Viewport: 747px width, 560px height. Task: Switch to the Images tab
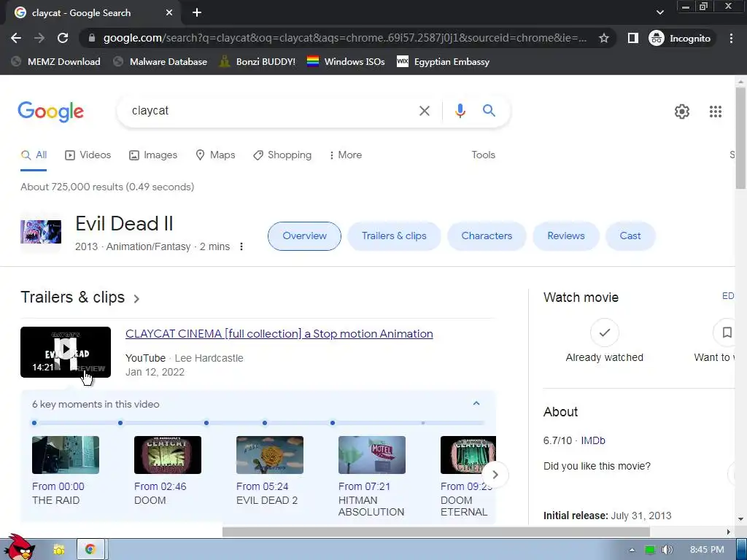click(153, 155)
